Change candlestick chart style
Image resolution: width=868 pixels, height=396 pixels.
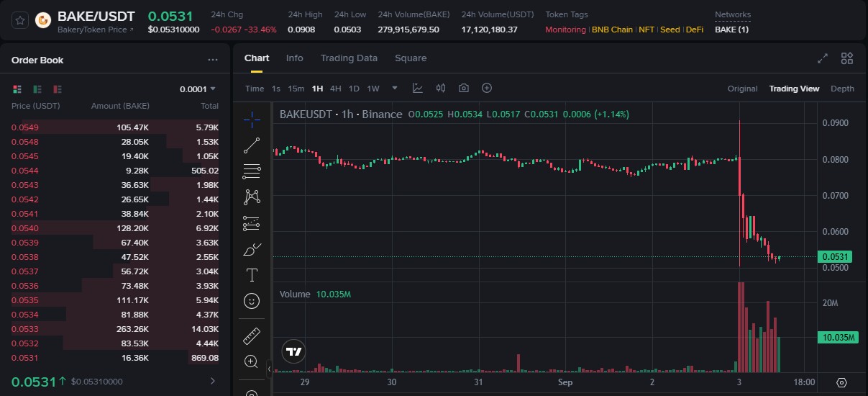point(441,88)
